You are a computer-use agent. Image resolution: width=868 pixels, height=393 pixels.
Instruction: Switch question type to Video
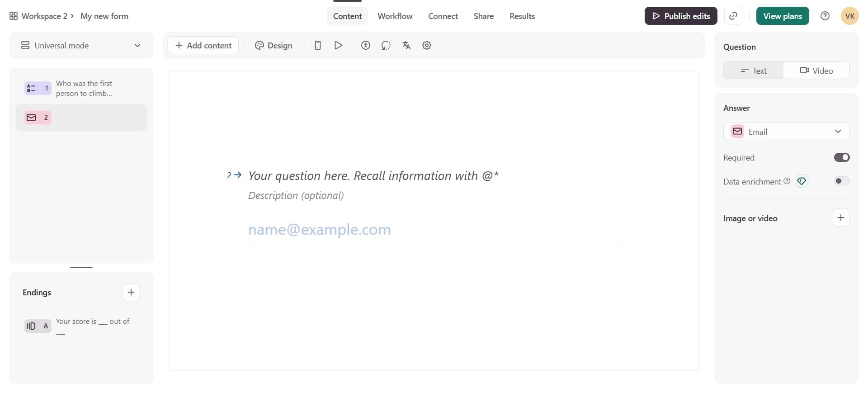click(x=816, y=71)
